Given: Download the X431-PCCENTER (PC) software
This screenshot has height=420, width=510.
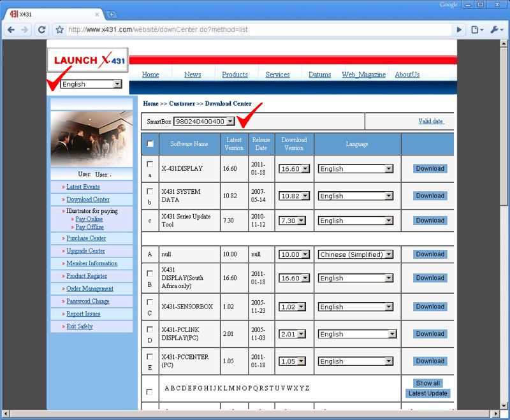Looking at the screenshot, I should click(x=430, y=361).
